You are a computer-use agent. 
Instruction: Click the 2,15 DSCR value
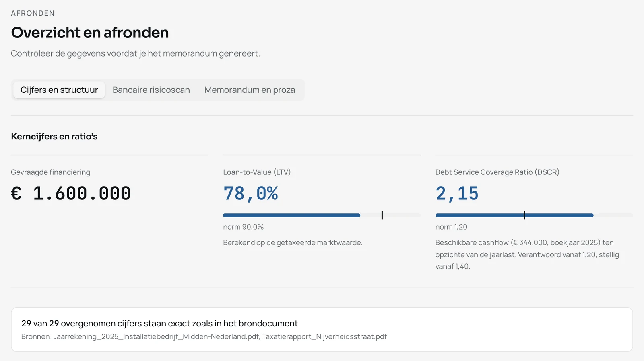pos(457,193)
